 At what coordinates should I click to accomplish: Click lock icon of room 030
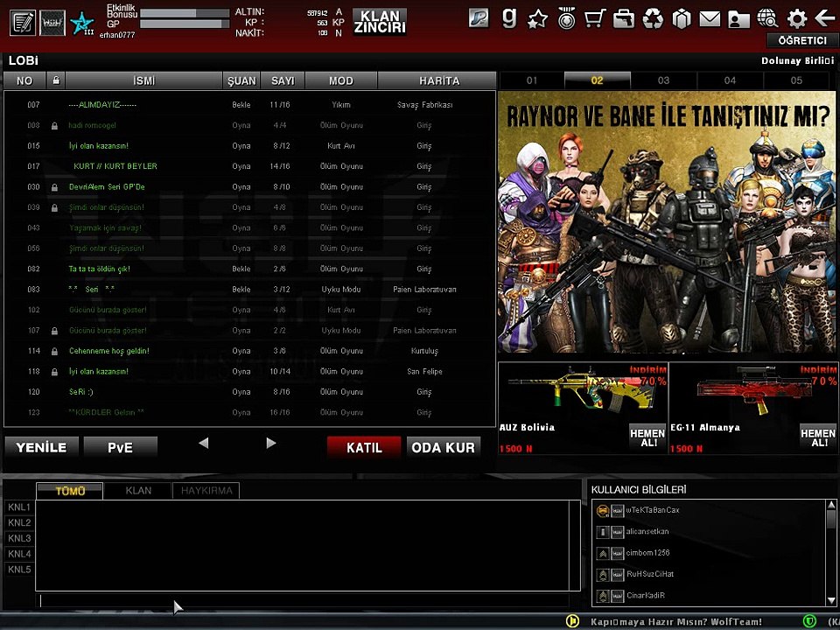point(54,187)
